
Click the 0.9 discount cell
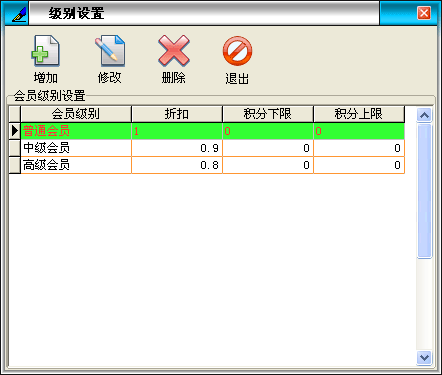177,148
